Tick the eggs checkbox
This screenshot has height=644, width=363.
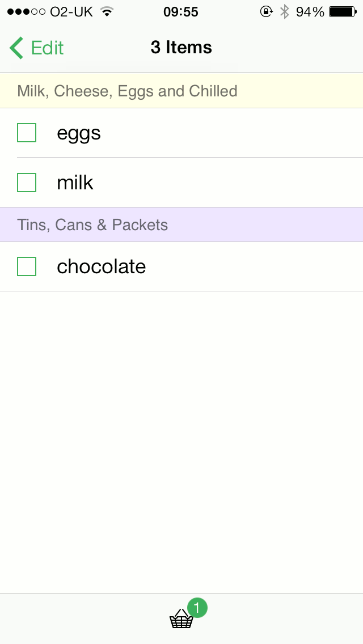click(27, 133)
